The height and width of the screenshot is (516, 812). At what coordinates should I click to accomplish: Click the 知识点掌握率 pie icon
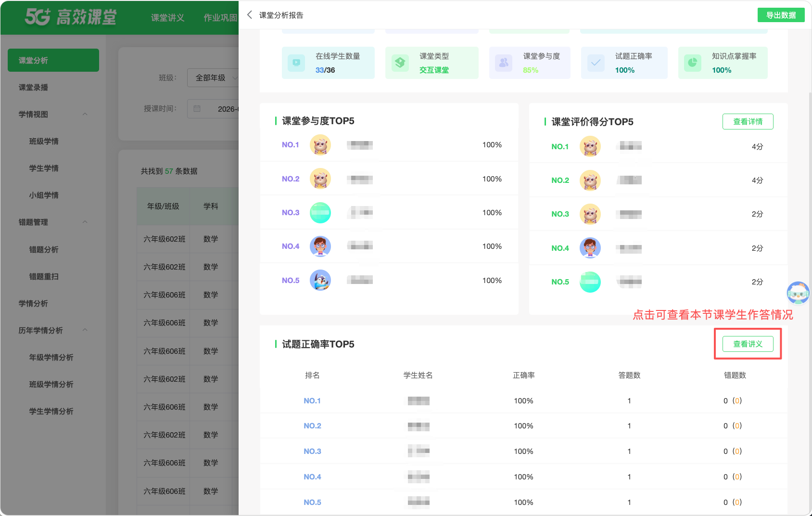693,63
